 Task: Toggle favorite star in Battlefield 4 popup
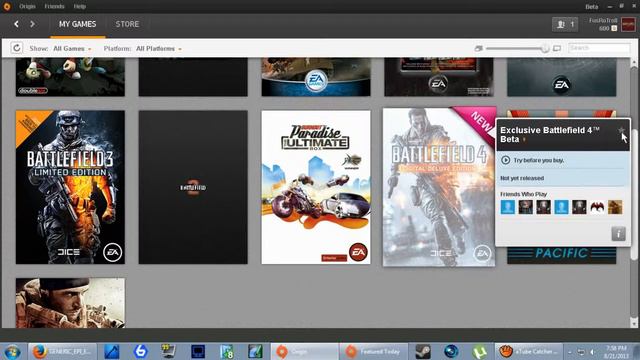(x=621, y=130)
